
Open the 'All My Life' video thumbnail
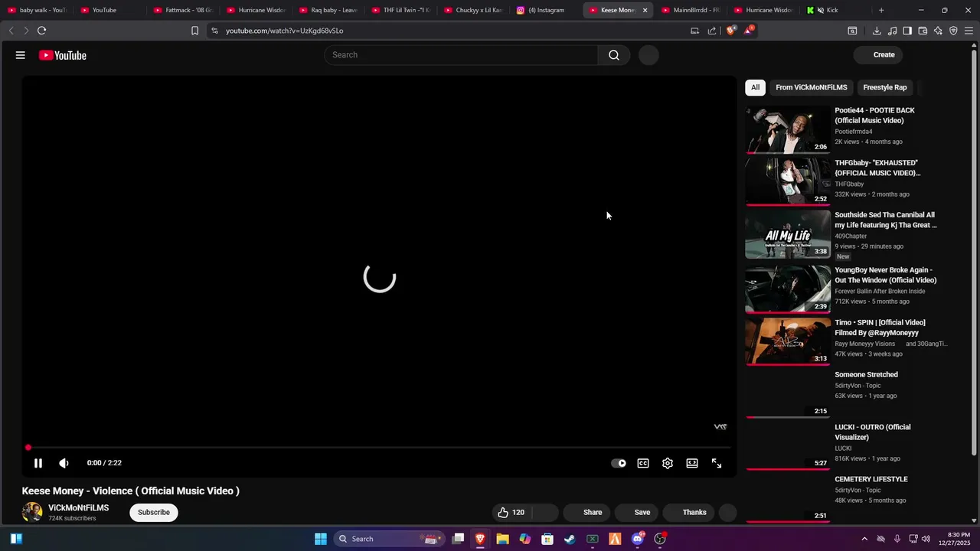[788, 234]
